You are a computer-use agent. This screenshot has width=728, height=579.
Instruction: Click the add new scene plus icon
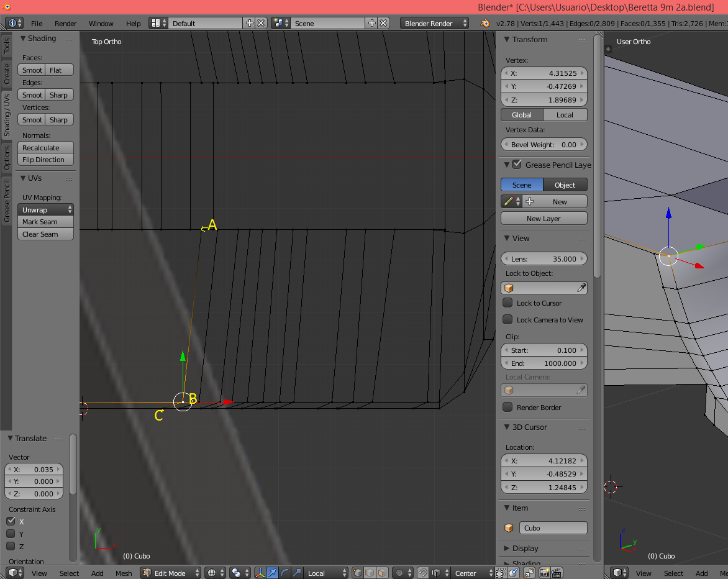371,23
